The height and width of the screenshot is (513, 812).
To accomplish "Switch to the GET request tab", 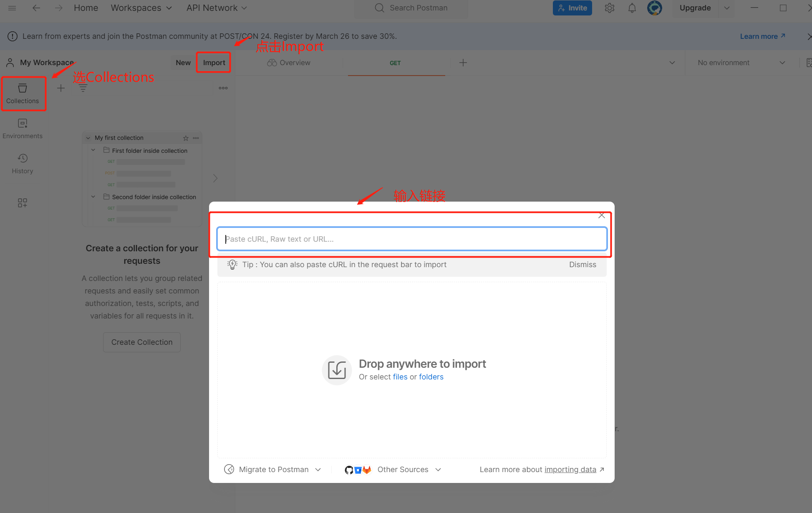I will tap(396, 63).
